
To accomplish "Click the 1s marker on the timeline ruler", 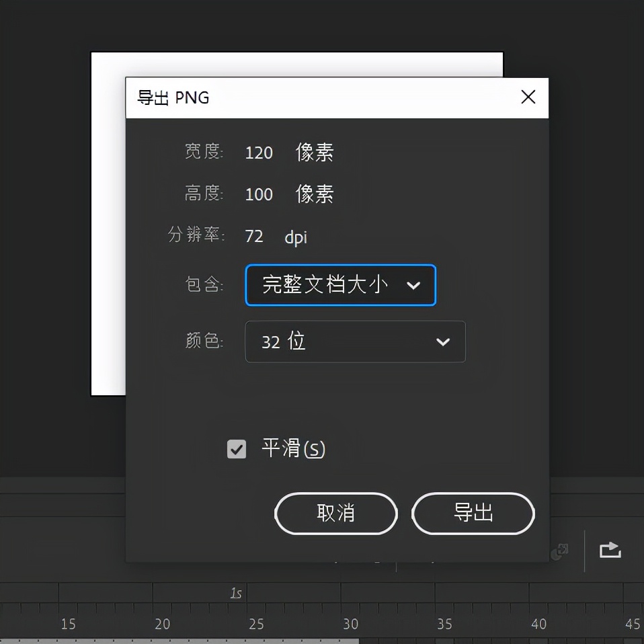I will click(237, 592).
